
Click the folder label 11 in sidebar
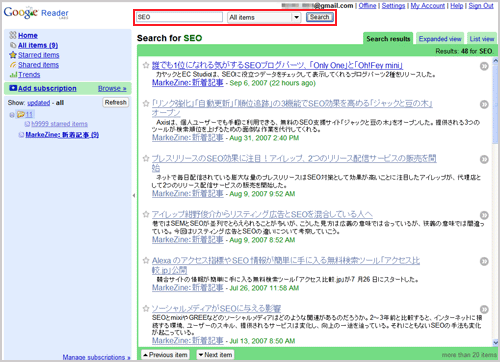click(x=29, y=115)
